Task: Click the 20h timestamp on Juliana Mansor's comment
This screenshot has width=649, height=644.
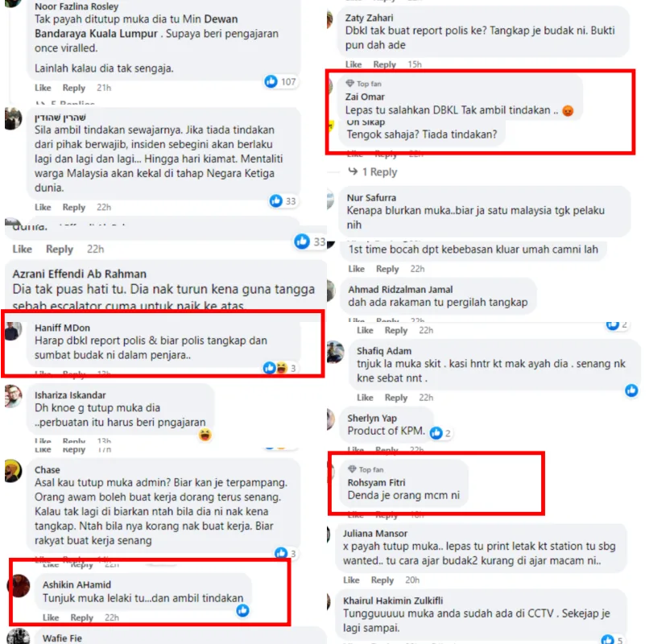Action: coord(412,580)
